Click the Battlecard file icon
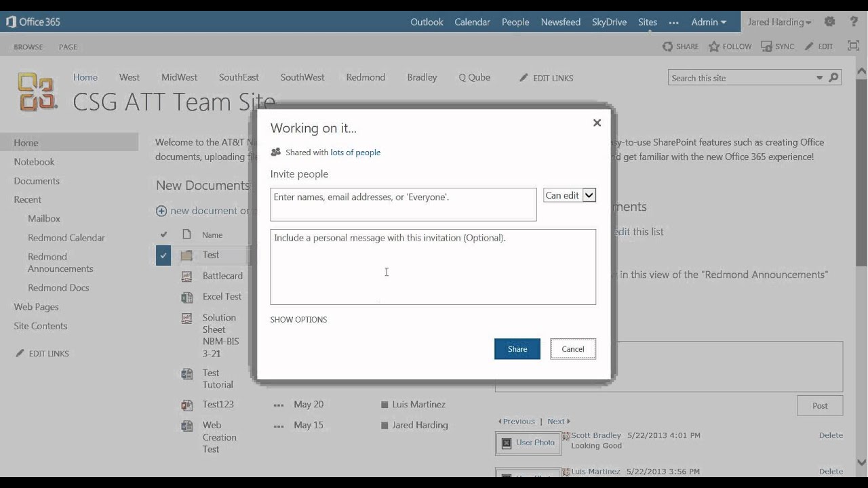Image resolution: width=868 pixels, height=488 pixels. (x=186, y=276)
